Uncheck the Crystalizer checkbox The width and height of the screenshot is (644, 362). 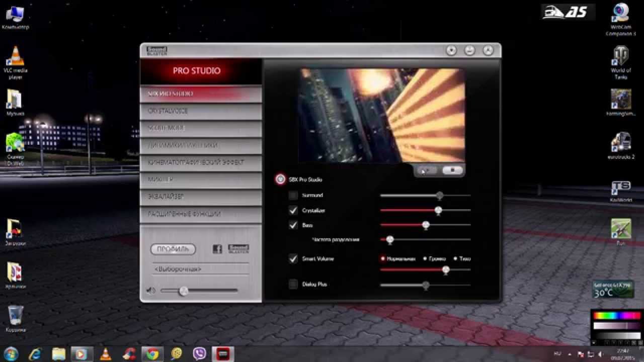click(x=293, y=210)
